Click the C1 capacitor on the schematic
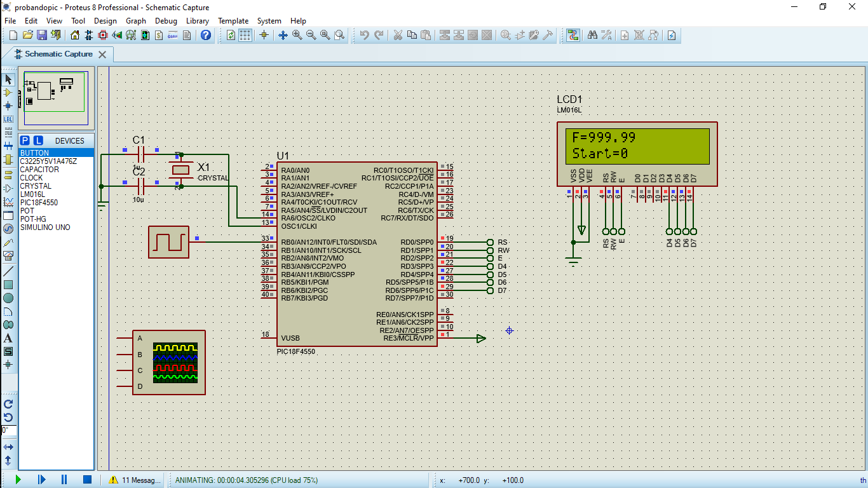868x488 pixels. 141,153
